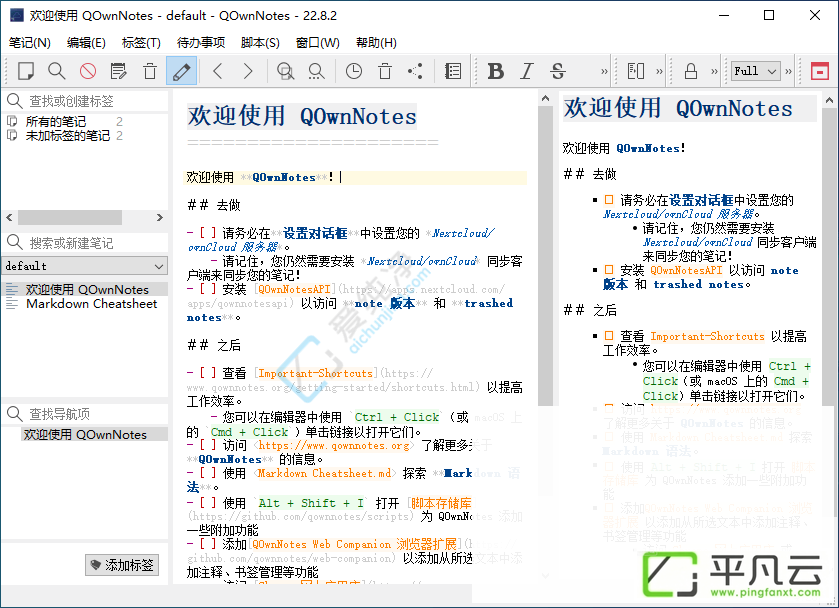Toggle the pencil edit mode icon
839x608 pixels.
click(181, 71)
